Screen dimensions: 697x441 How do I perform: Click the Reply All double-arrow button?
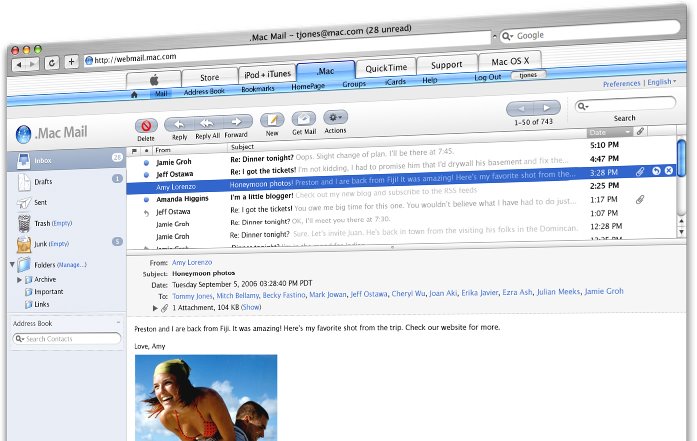[207, 123]
